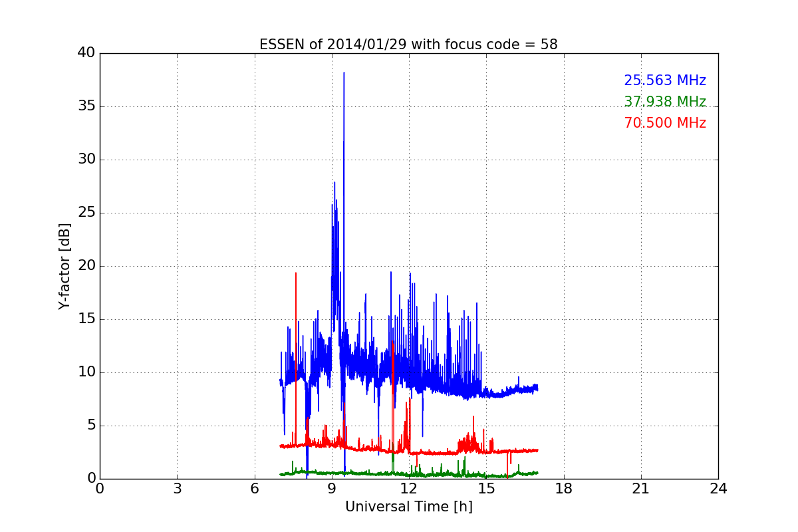Click the x-axis tick label 9
This screenshot has width=798, height=532.
click(x=332, y=489)
